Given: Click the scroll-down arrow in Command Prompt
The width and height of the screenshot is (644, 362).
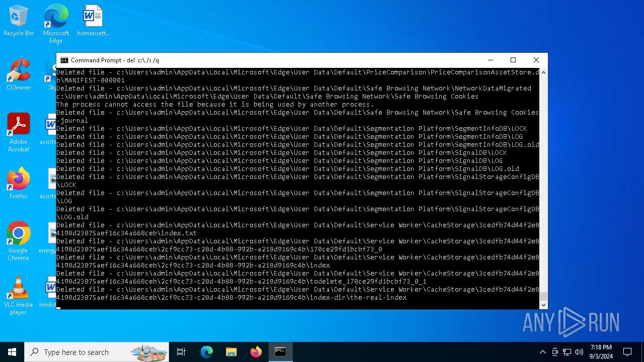Looking at the screenshot, I should [543, 305].
